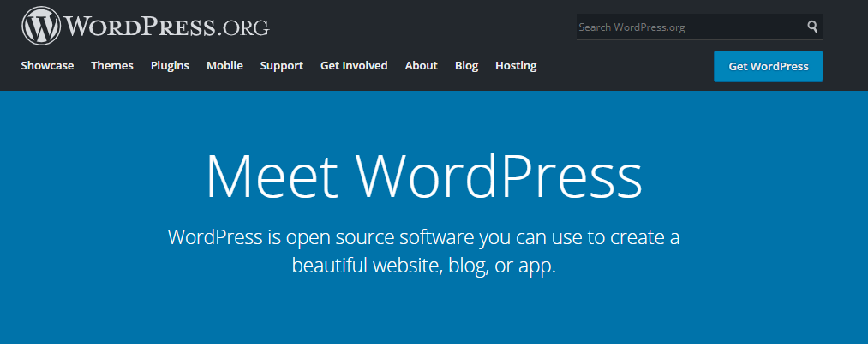Click the text 'beautiful website, blog, or app.'
Screen dimensions: 868x347
(423, 266)
